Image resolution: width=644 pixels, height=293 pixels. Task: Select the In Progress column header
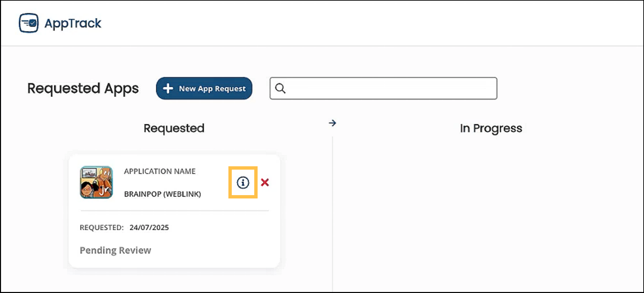click(x=491, y=128)
